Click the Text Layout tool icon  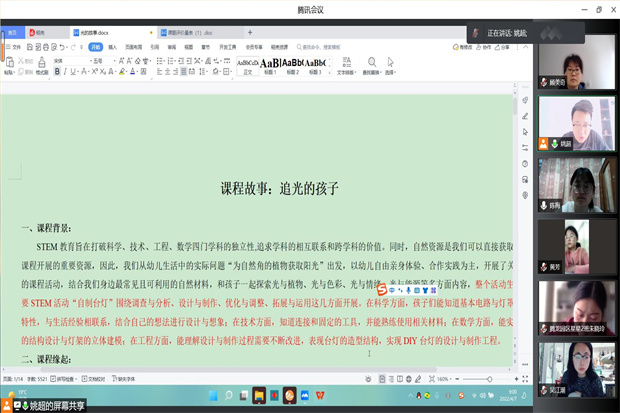(x=346, y=62)
